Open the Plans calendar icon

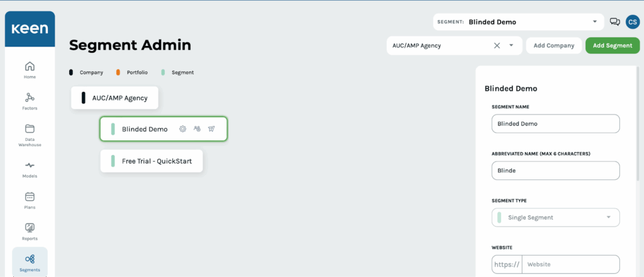(x=30, y=196)
